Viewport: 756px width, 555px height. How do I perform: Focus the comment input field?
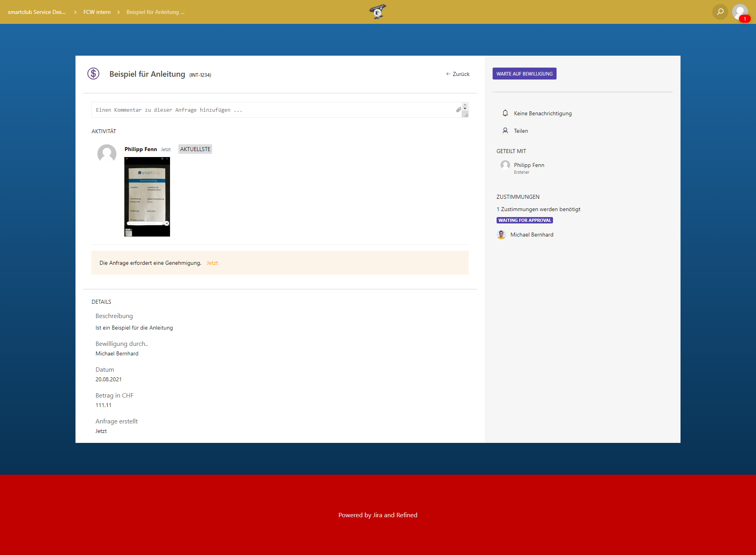[x=274, y=110]
